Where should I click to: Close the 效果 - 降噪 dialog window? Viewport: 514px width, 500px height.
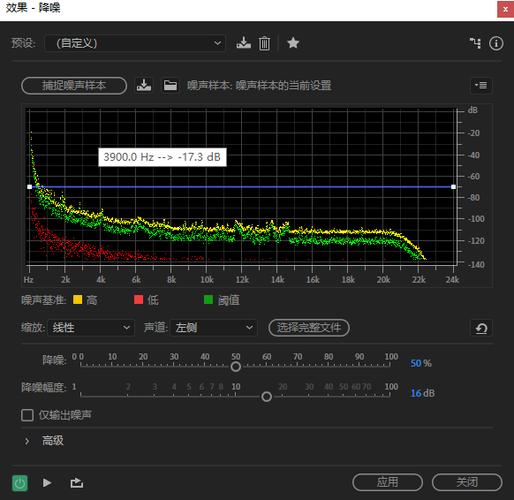coord(505,9)
